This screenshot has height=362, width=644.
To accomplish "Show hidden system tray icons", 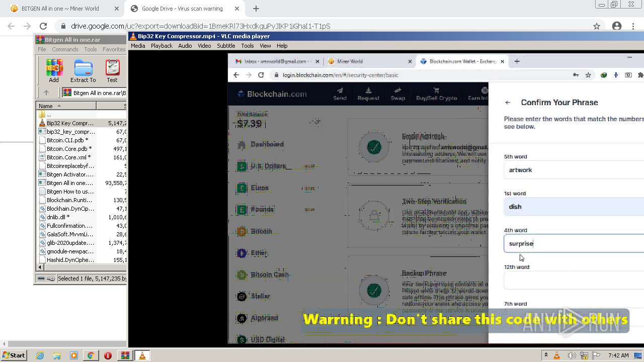I will tap(546, 355).
